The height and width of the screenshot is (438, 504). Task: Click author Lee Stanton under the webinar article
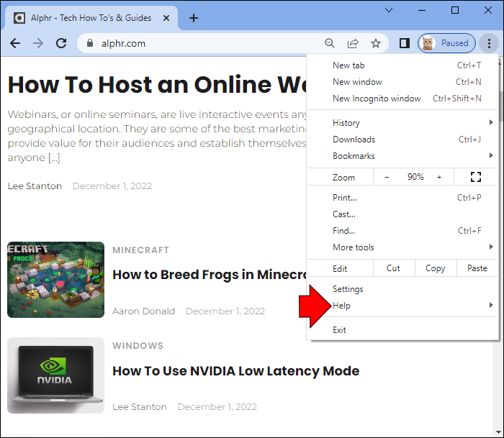coord(35,186)
